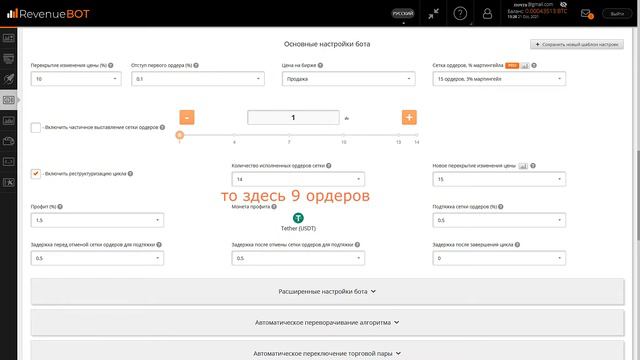Open the monitor-shaped sidebar icon above the rocket
Viewport: 640px width, 360px height.
point(9,58)
